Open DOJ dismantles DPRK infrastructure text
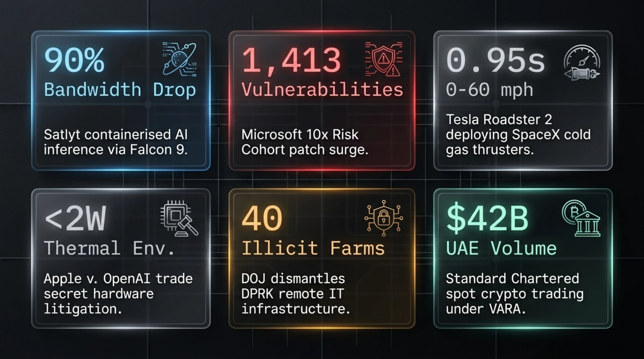644x359 pixels. [x=296, y=294]
